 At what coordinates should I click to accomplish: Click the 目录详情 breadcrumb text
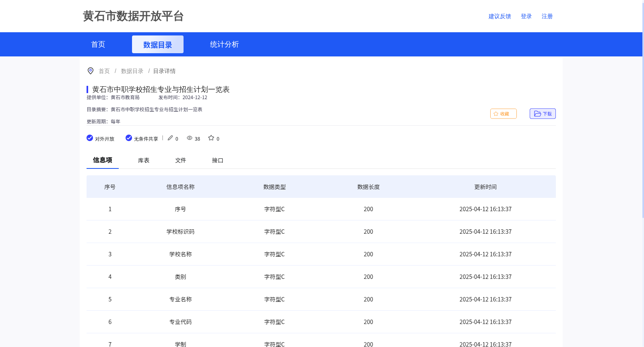coord(164,71)
